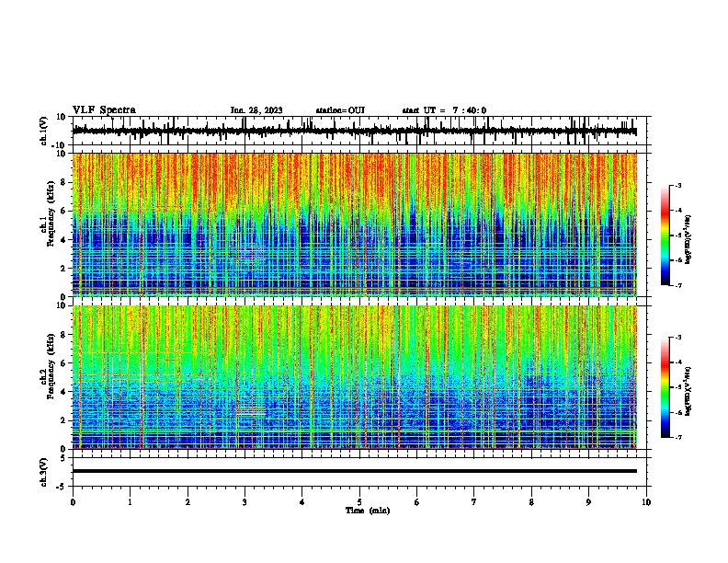Click time axis tick label "1"
The width and height of the screenshot is (728, 563).
click(x=130, y=502)
